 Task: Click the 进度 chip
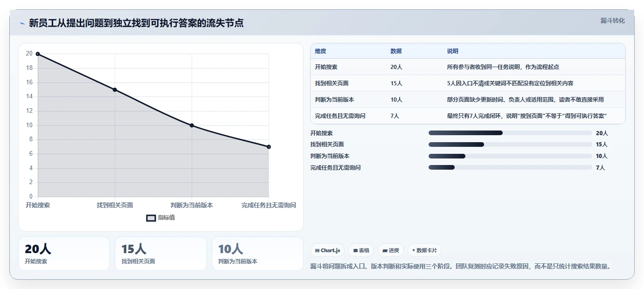click(x=391, y=250)
